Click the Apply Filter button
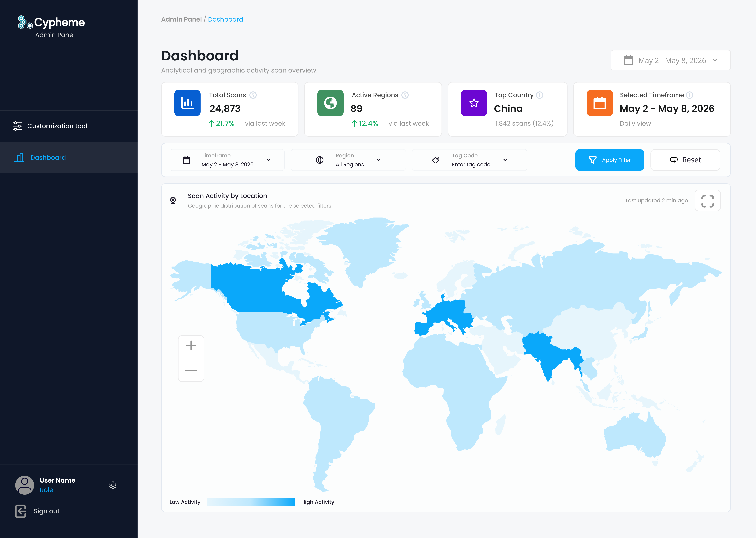This screenshot has height=538, width=756. click(x=610, y=160)
